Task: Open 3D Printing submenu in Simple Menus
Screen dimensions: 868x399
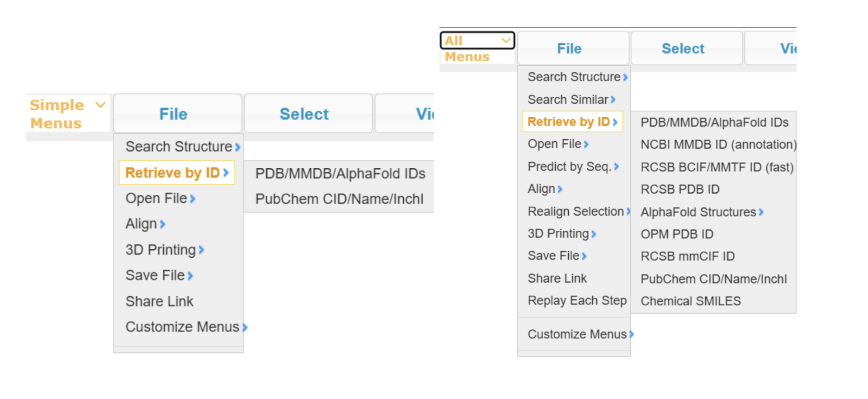Action: [165, 250]
